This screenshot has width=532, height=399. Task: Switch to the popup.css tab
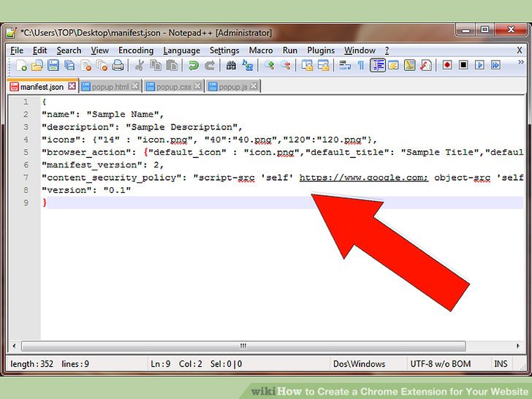coord(173,87)
